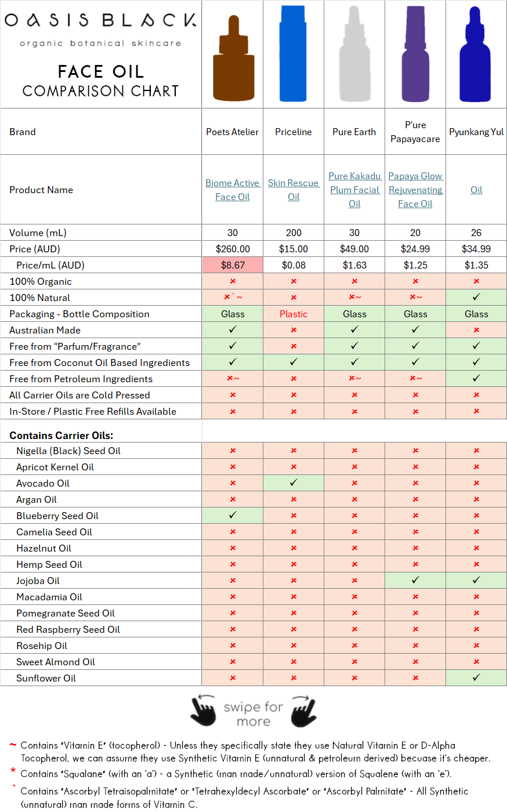Click Australian Made checkmark for Poets Atelier
The height and width of the screenshot is (812, 507).
point(233,329)
